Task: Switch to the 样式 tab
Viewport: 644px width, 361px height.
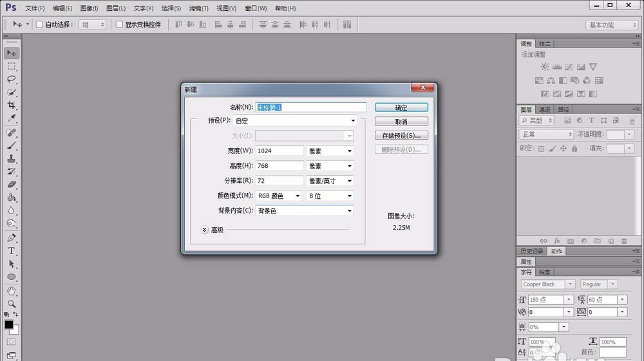Action: click(x=545, y=44)
